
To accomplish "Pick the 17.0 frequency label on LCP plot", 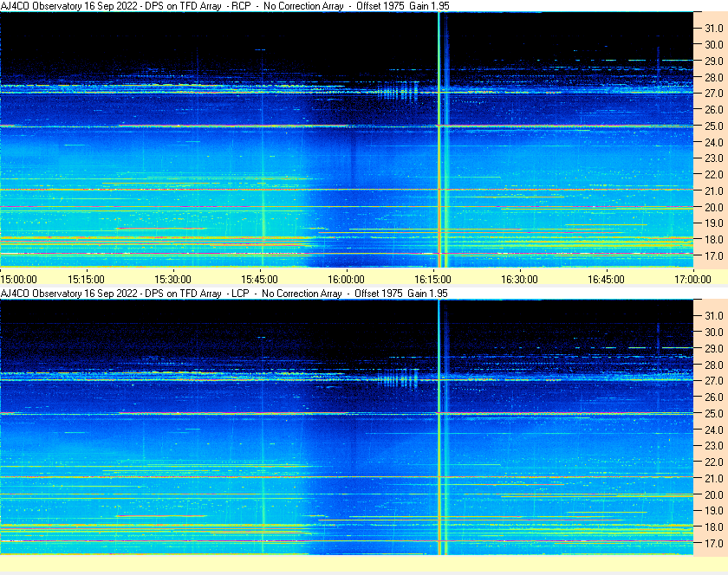I will [x=714, y=543].
